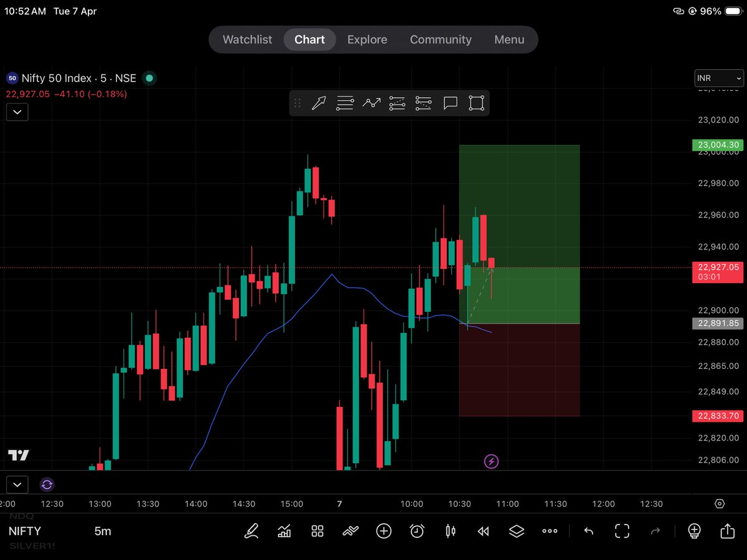Open the indicator templates squiggle icon
The height and width of the screenshot is (560, 747).
(350, 531)
